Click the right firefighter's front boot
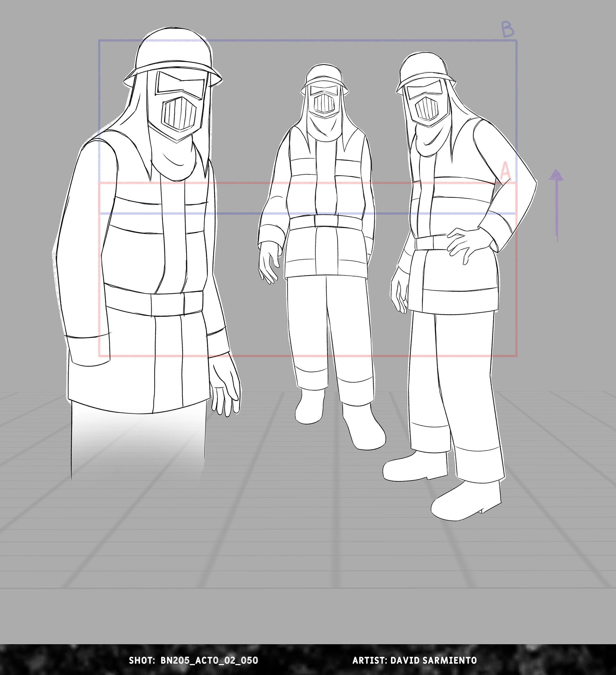Image resolution: width=616 pixels, height=675 pixels. [x=467, y=502]
